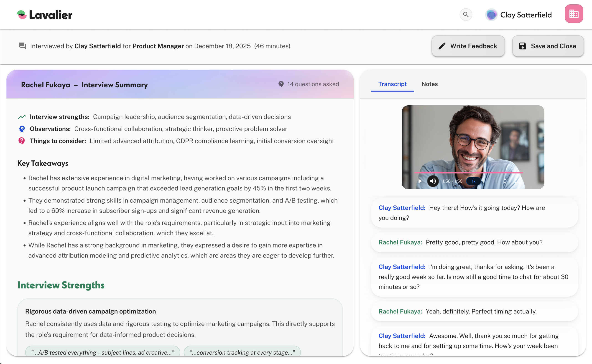Image resolution: width=592 pixels, height=364 pixels.
Task: Select the Transcript tab
Action: (x=392, y=84)
